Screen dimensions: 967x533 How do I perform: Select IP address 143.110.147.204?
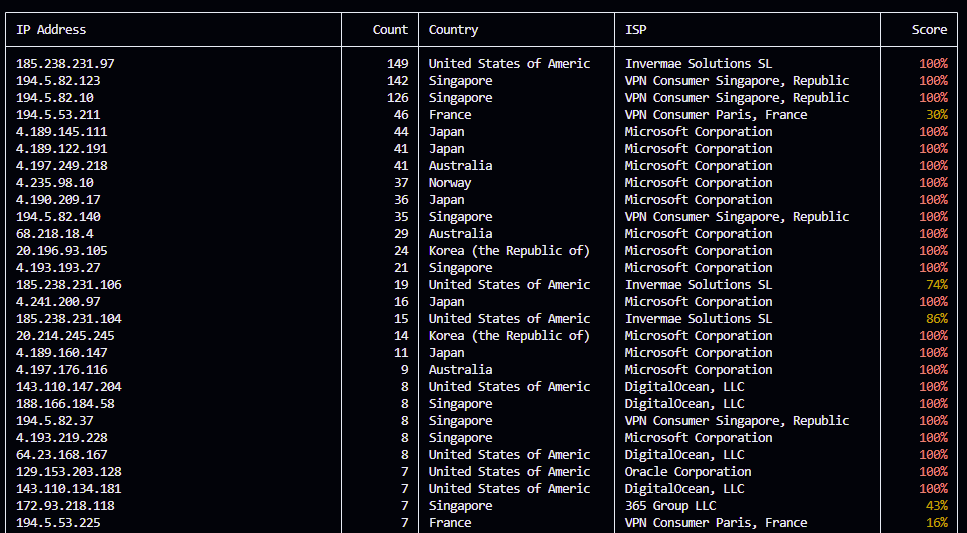click(68, 387)
